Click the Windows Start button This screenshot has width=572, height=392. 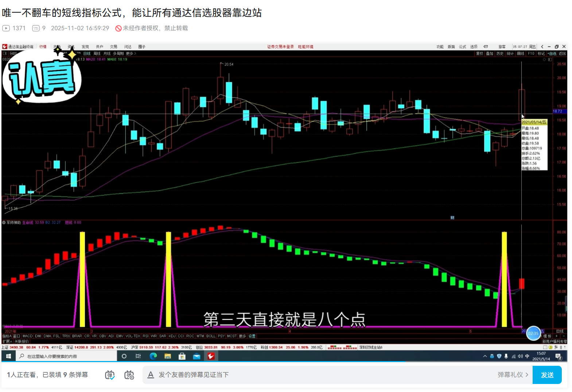(8, 356)
